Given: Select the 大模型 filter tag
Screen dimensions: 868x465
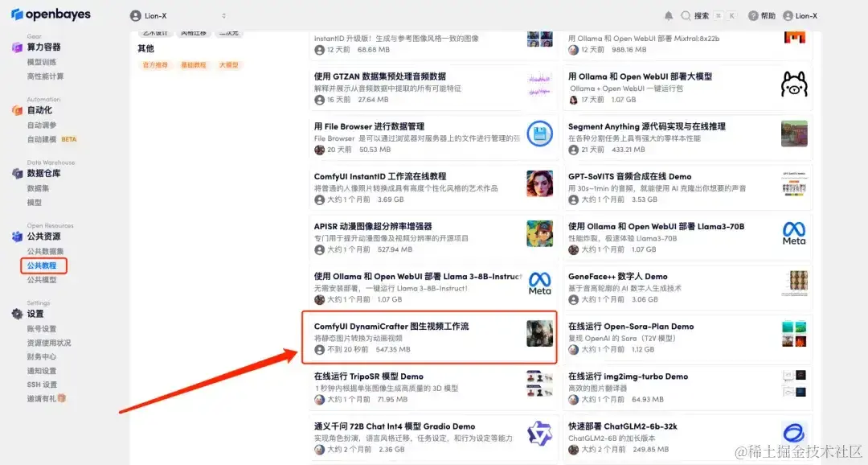Looking at the screenshot, I should (x=228, y=65).
